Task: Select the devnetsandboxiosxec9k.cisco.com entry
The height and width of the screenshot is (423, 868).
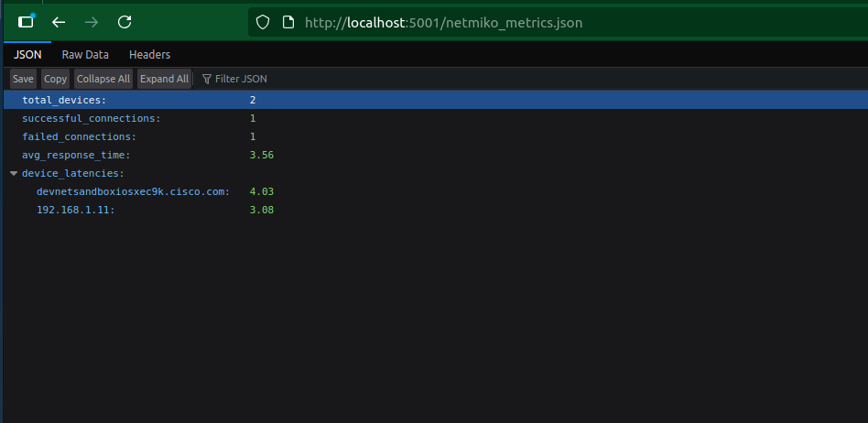Action: click(133, 191)
